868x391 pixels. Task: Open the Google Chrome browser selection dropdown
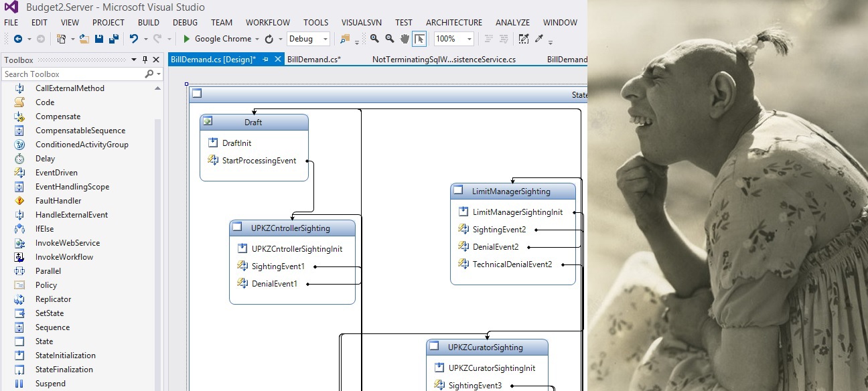[255, 39]
